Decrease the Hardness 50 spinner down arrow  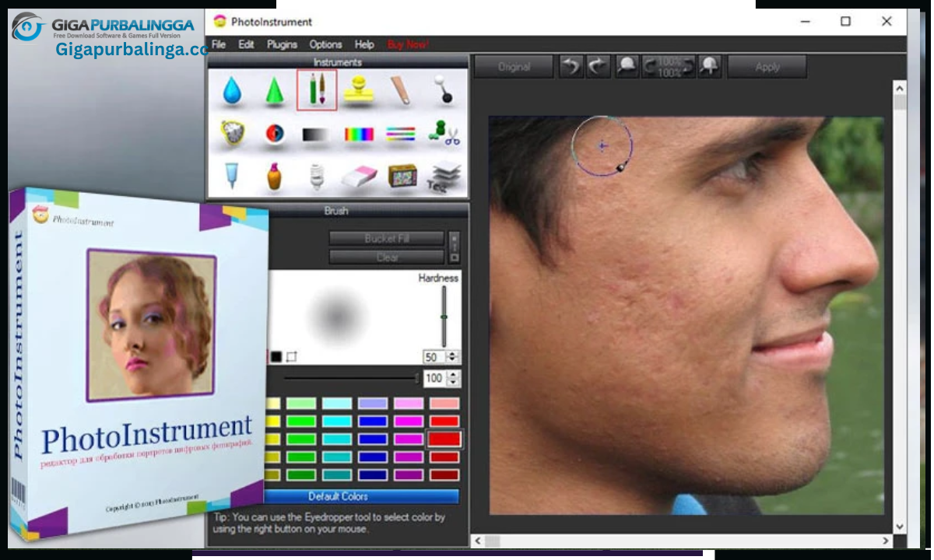tap(454, 361)
